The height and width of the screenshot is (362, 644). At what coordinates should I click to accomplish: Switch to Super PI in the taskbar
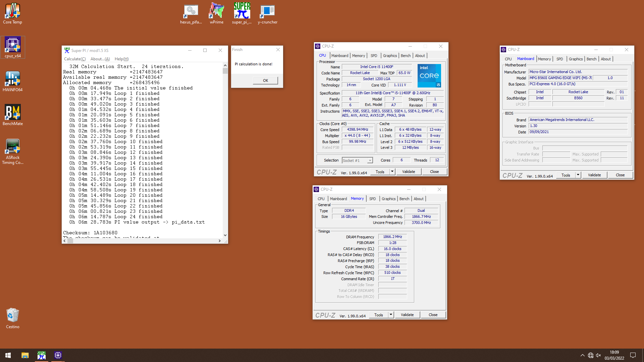[x=42, y=355]
